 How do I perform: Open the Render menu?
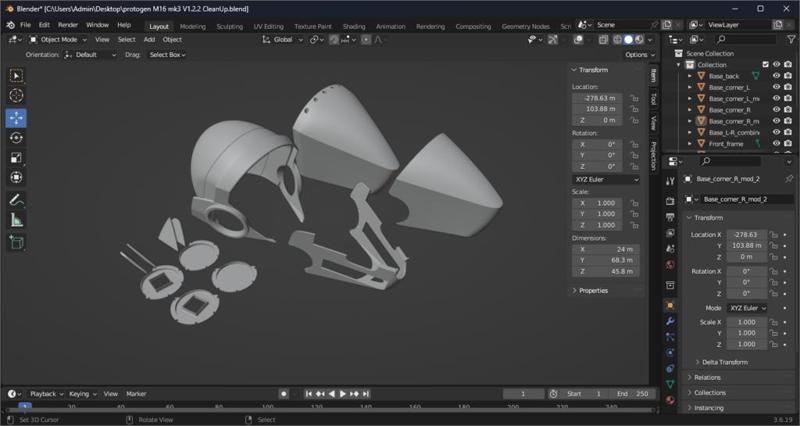[x=68, y=25]
